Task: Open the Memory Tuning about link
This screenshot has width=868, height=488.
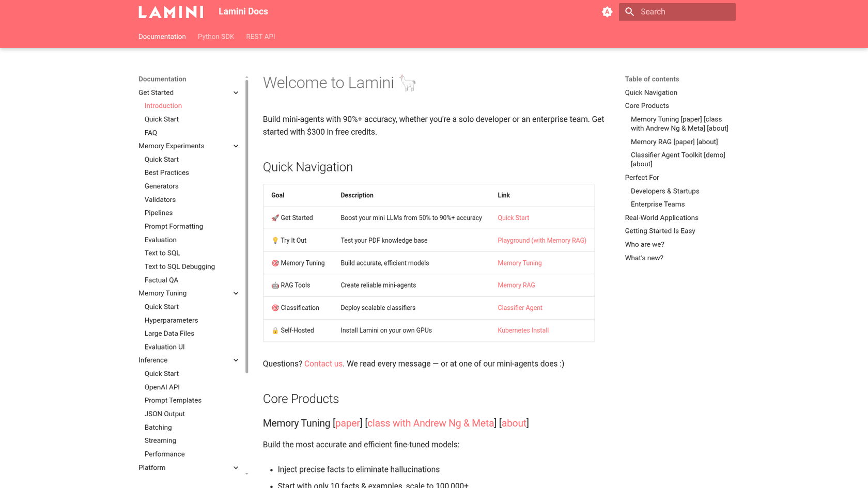Action: click(x=514, y=423)
